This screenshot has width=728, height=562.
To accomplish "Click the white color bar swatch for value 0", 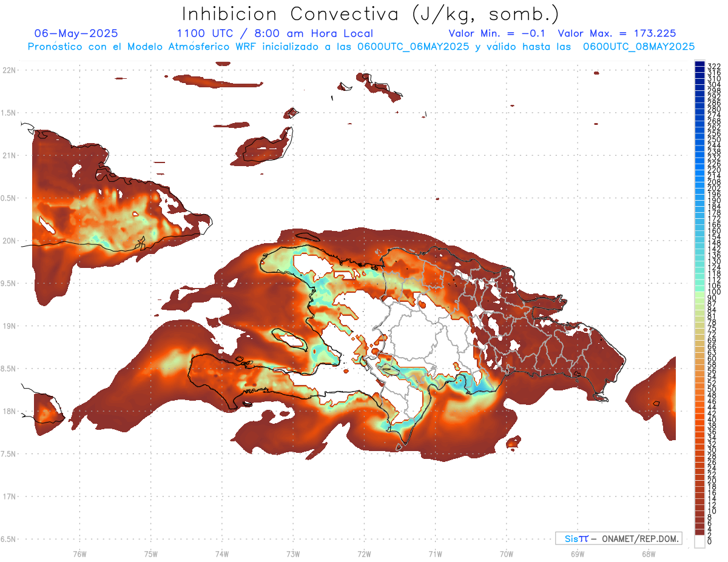I will click(699, 543).
